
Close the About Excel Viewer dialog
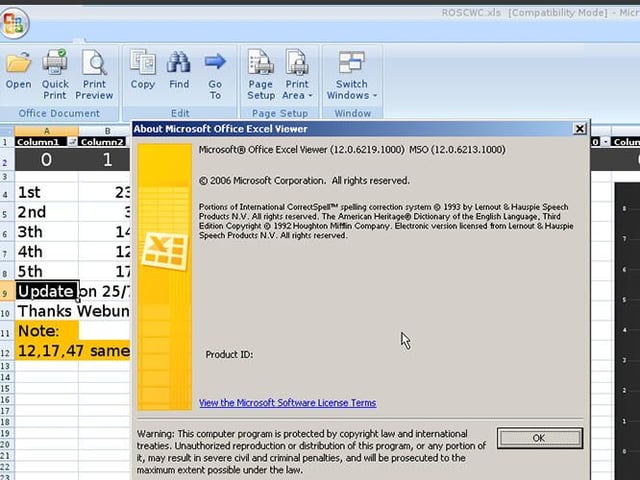580,129
